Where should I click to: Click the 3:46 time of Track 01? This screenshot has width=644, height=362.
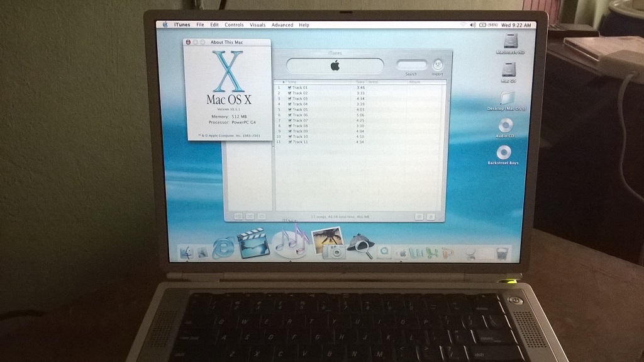[x=360, y=88]
